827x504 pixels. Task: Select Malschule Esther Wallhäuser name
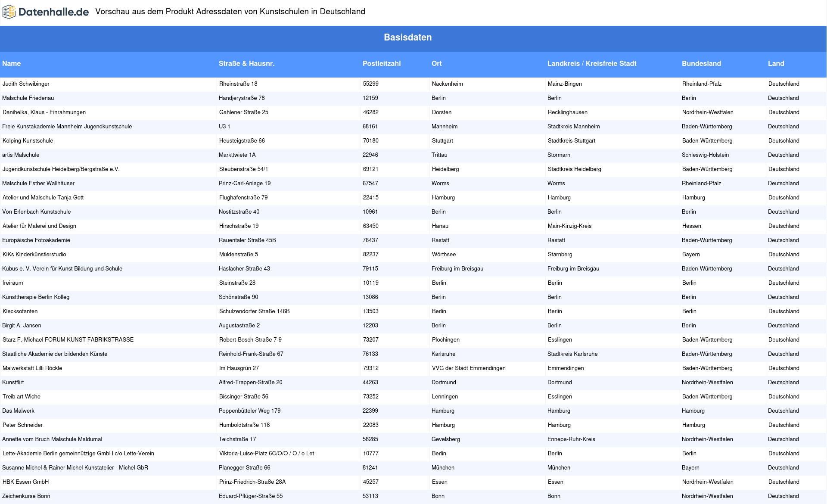[38, 184]
